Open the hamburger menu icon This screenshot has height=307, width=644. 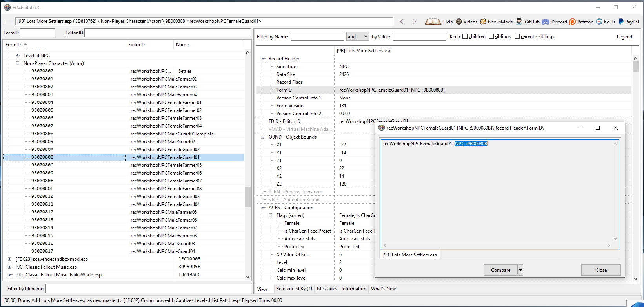pyautogui.click(x=9, y=22)
